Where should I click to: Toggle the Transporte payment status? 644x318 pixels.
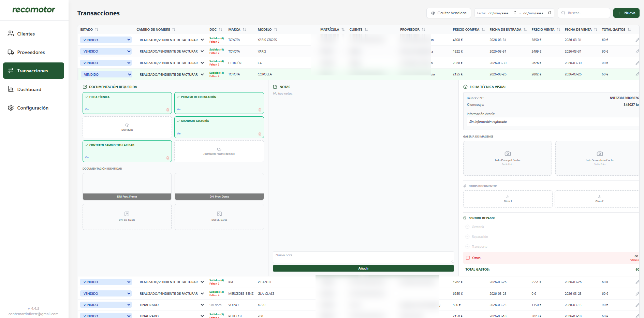point(467,247)
